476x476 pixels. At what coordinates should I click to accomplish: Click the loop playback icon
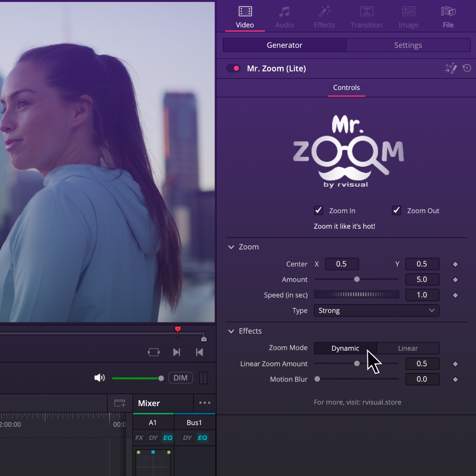tap(154, 352)
